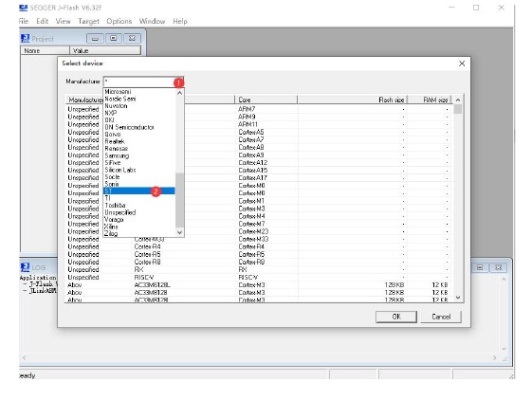This screenshot has width=532, height=400.
Task: Click OK in Select device dialog
Action: click(396, 317)
